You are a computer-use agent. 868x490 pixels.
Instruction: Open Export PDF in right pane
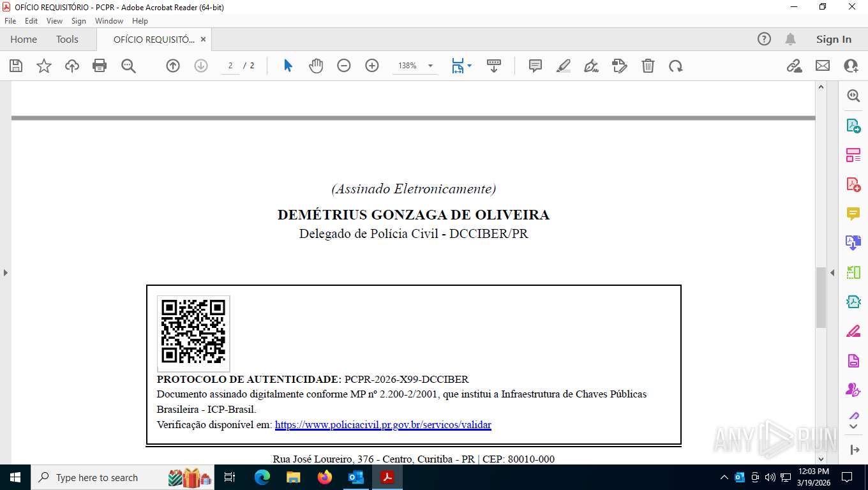[x=853, y=126]
